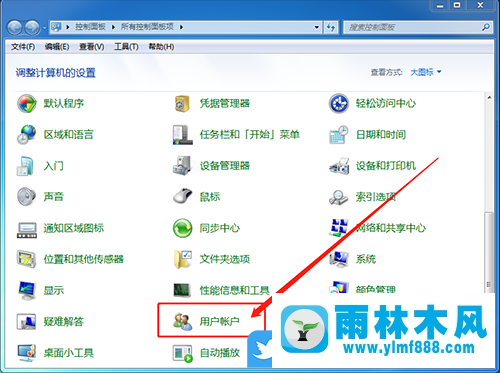Open Taskbar and Start Menu (任务栏和开始菜单) icon
This screenshot has width=500, height=373.
point(182,135)
